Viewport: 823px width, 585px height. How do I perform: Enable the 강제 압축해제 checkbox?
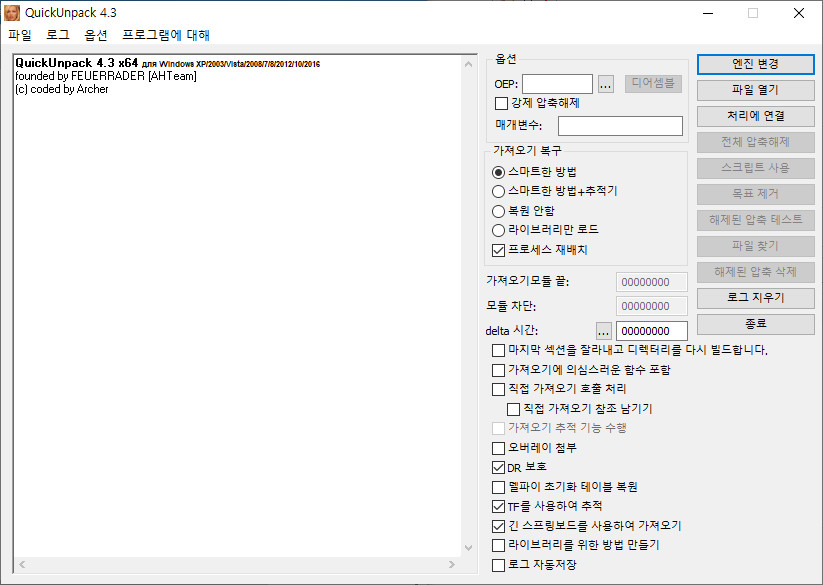(501, 103)
